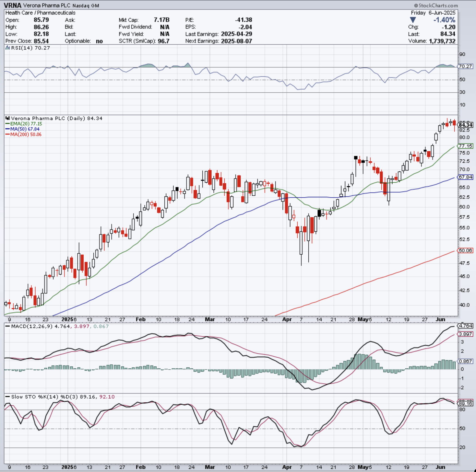Open the StockCharts.com link
This screenshot has height=472, width=476.
pyautogui.click(x=436, y=5)
